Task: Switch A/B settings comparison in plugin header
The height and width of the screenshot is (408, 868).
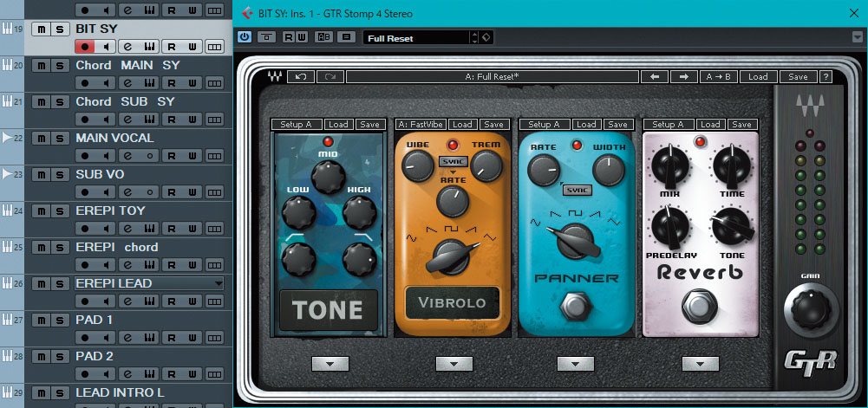Action: [x=323, y=37]
